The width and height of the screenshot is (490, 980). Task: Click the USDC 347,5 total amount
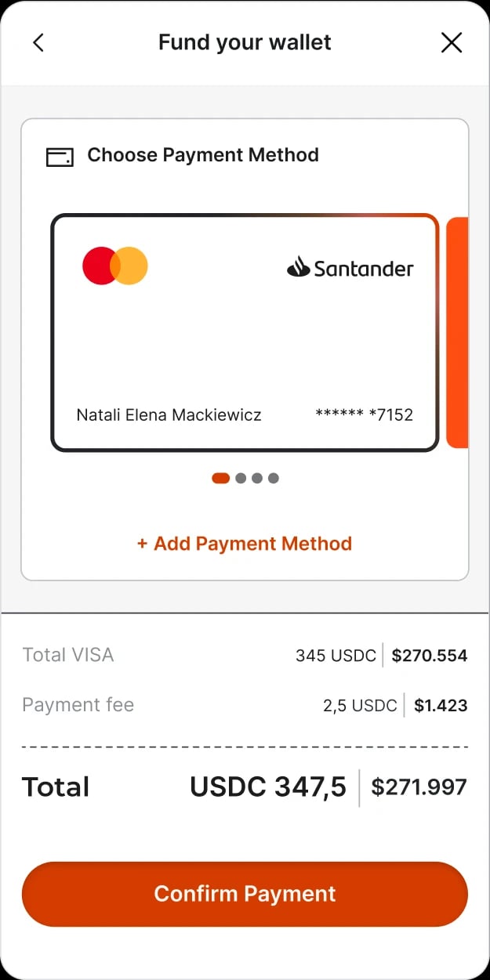[x=268, y=787]
